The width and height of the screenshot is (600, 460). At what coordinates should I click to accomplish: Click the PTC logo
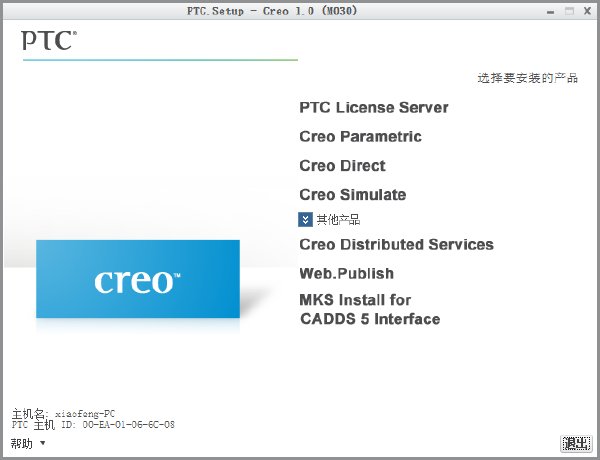coord(49,41)
